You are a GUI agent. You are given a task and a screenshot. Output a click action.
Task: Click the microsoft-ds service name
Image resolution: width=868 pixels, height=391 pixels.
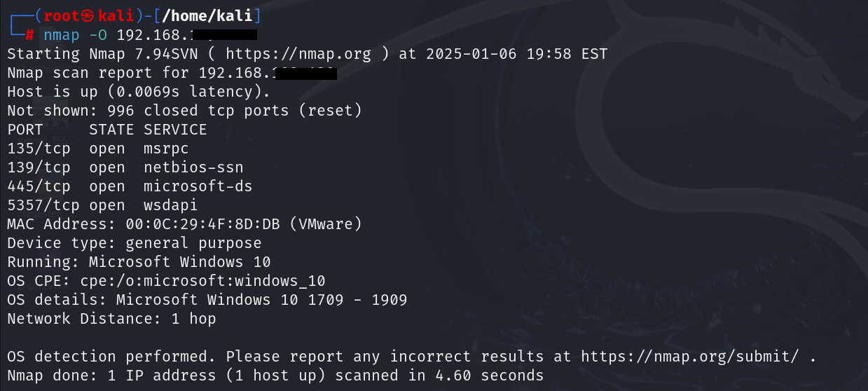pos(198,186)
